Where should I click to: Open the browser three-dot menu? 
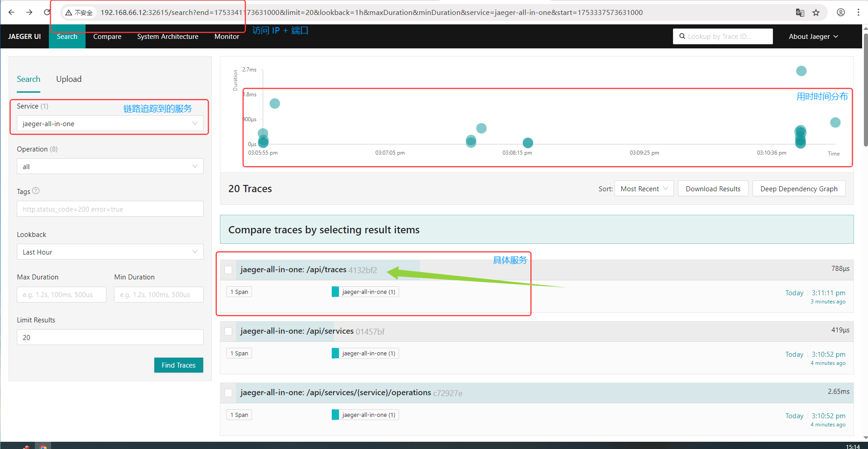click(858, 13)
